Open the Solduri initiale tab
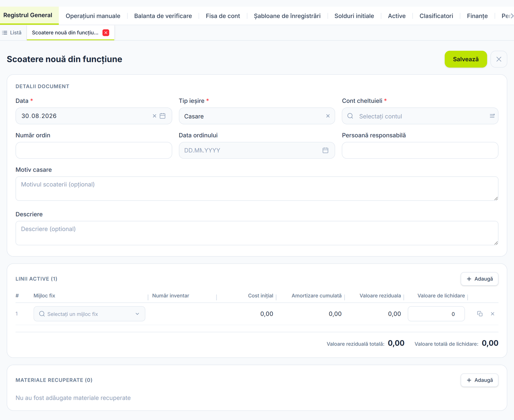The image size is (514, 420). tap(354, 16)
